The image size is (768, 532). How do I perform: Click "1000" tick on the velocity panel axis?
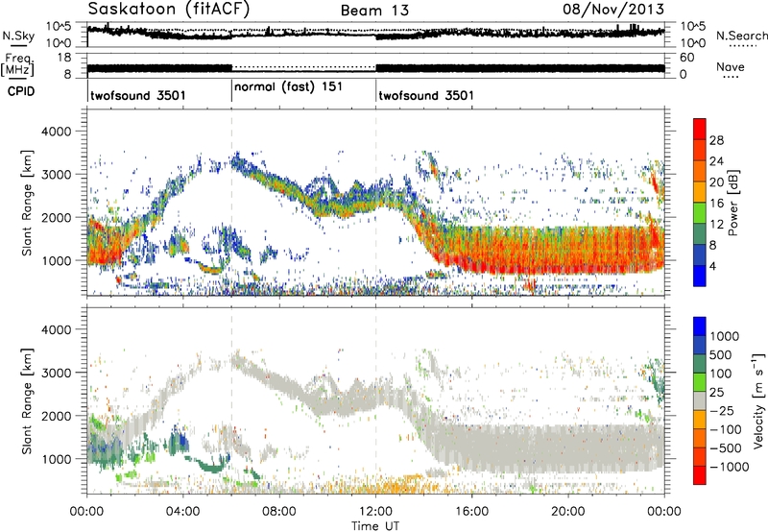(x=56, y=459)
